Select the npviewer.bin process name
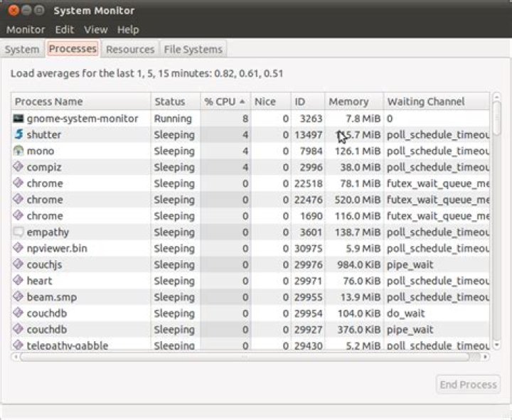The height and width of the screenshot is (420, 512). [x=57, y=249]
